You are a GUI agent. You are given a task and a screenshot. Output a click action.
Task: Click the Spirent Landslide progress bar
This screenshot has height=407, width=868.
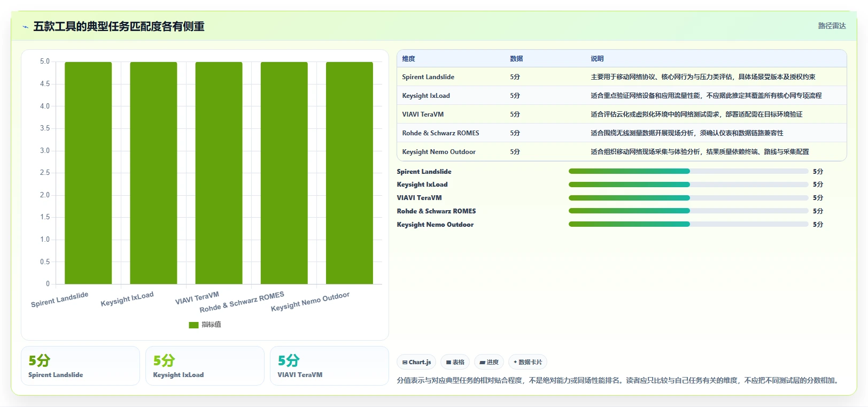point(688,171)
